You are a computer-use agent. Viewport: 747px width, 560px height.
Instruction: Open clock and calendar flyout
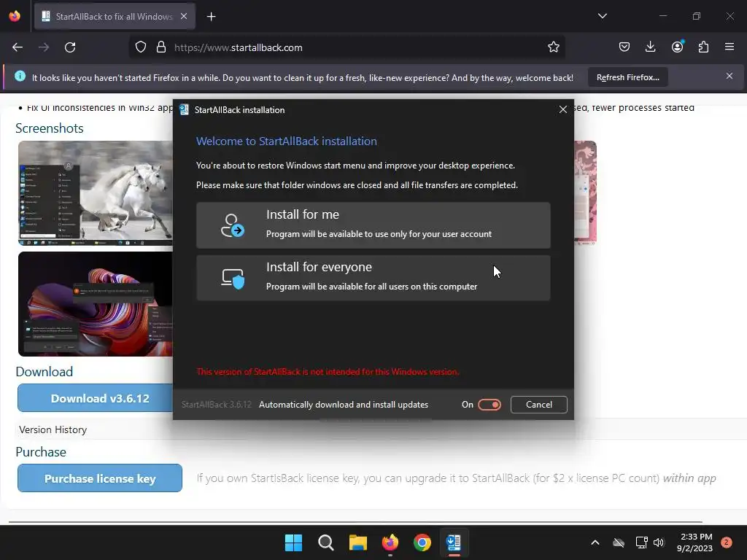click(695, 542)
